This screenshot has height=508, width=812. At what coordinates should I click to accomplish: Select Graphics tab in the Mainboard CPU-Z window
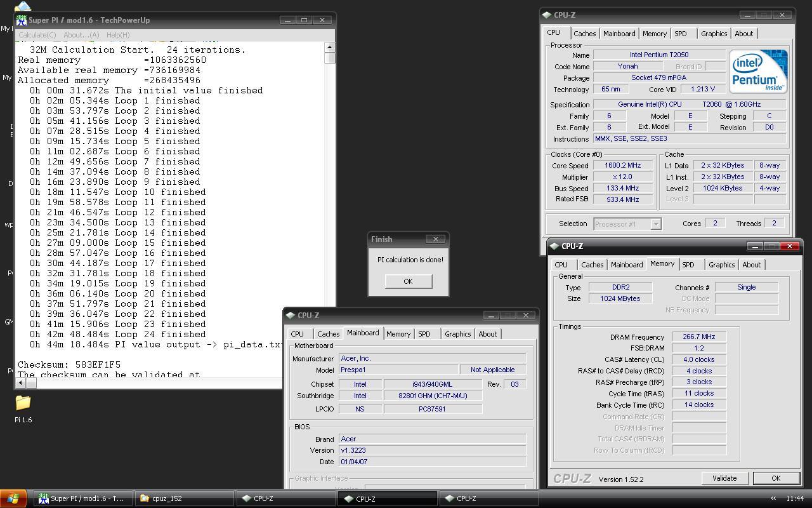click(x=457, y=334)
